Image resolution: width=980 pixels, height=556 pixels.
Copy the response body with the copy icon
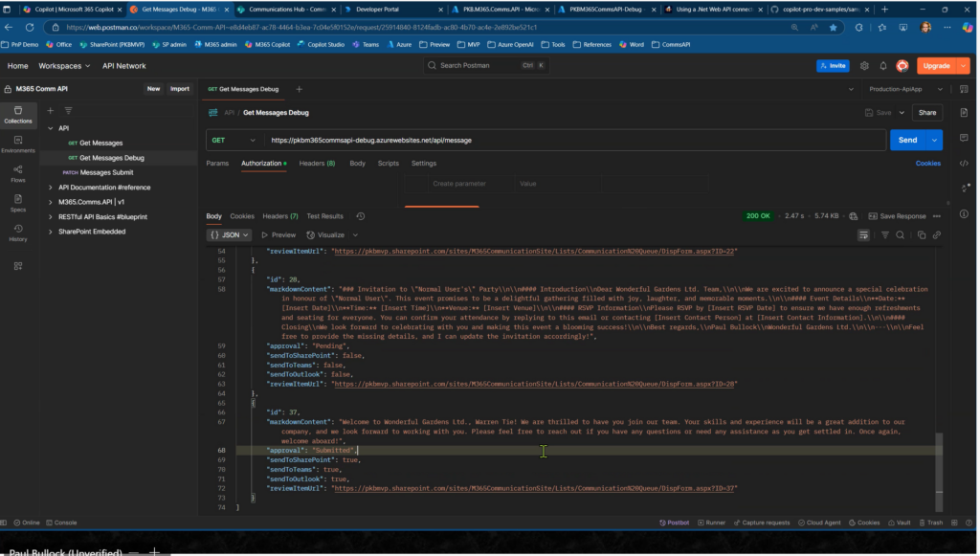(922, 234)
